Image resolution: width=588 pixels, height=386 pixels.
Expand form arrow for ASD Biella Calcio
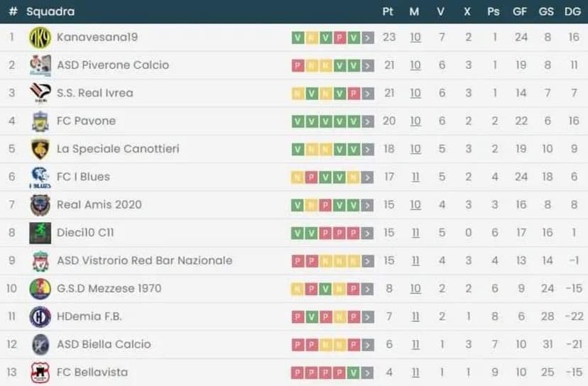(367, 345)
